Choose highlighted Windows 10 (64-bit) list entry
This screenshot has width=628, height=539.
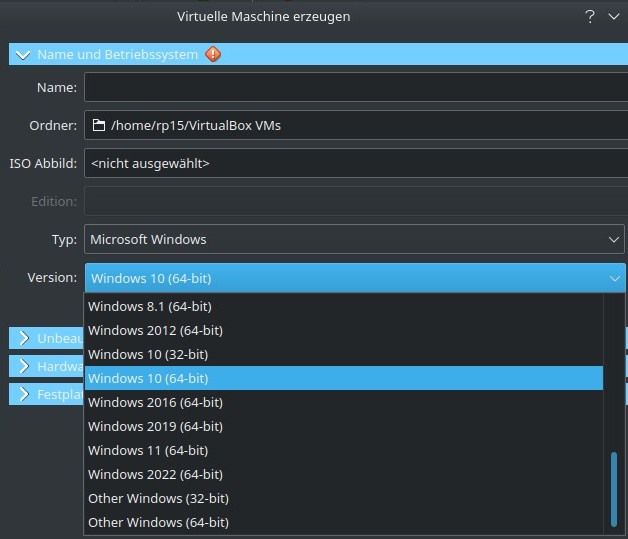tap(344, 378)
